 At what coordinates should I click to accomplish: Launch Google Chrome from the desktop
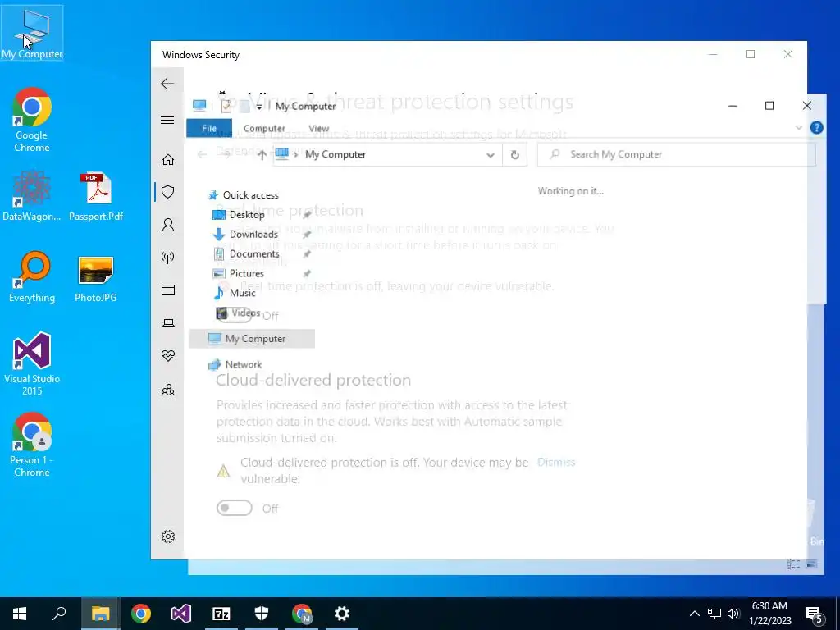(x=32, y=120)
